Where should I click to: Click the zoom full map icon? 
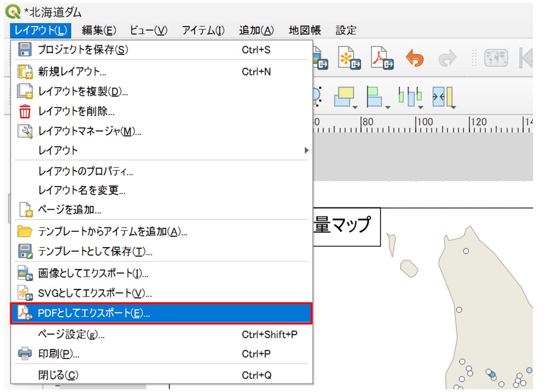pos(496,58)
